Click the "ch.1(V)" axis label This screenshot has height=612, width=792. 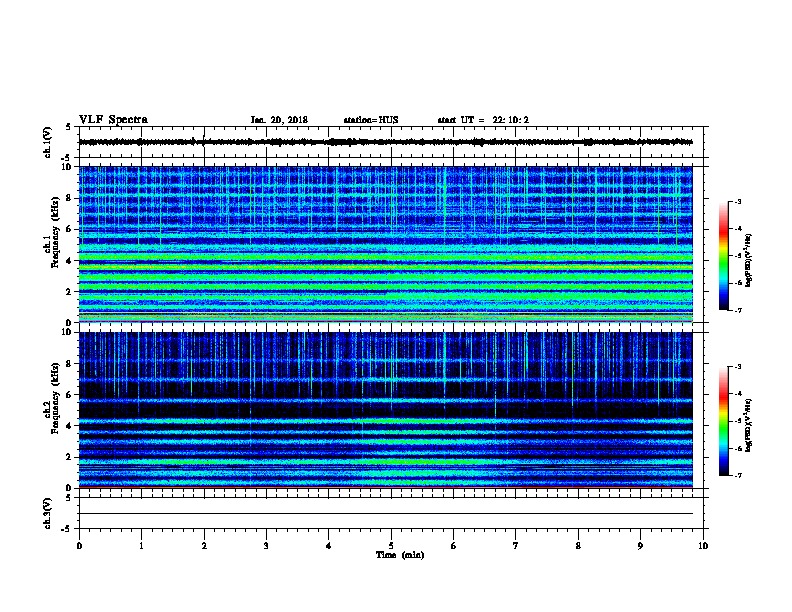[x=47, y=142]
